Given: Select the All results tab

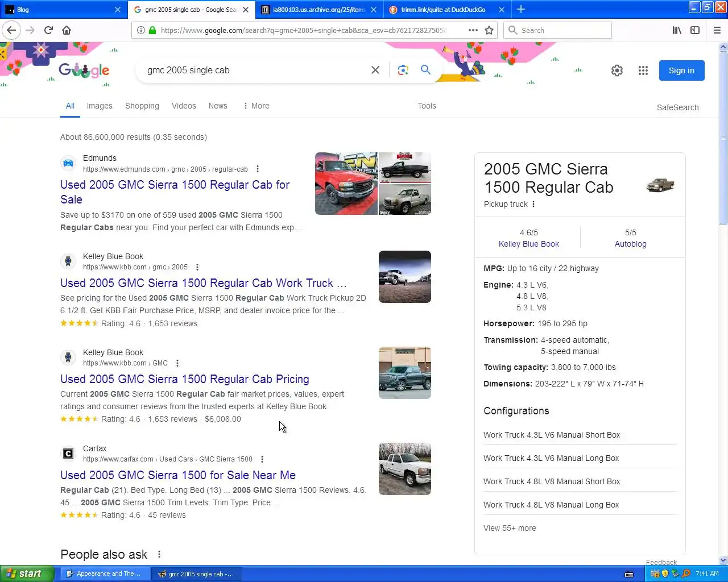Looking at the screenshot, I should [x=70, y=106].
